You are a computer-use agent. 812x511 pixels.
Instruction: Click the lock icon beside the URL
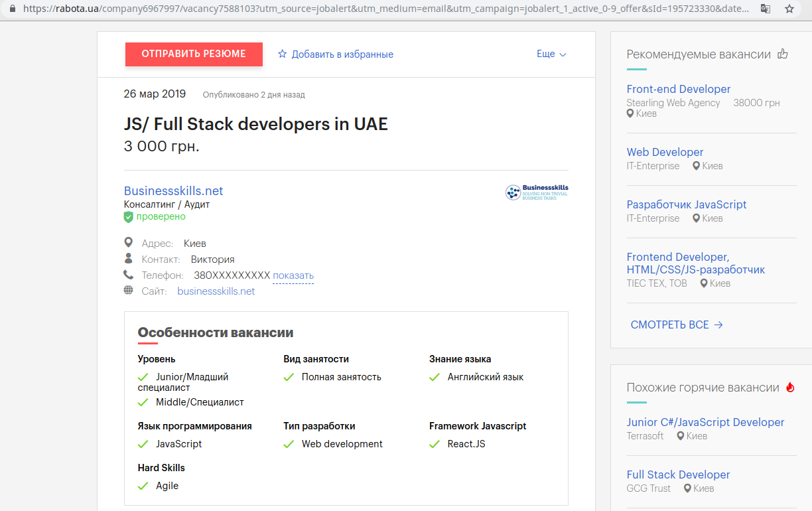click(x=11, y=9)
